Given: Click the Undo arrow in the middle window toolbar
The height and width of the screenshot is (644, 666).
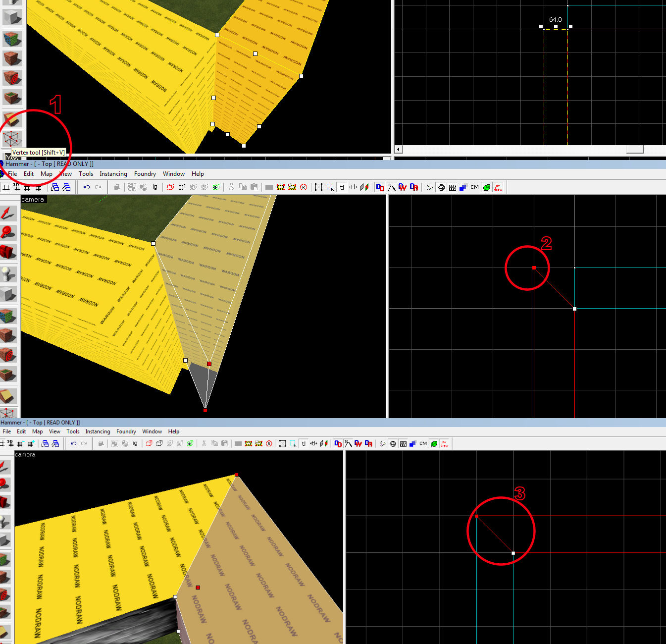Looking at the screenshot, I should pyautogui.click(x=86, y=187).
